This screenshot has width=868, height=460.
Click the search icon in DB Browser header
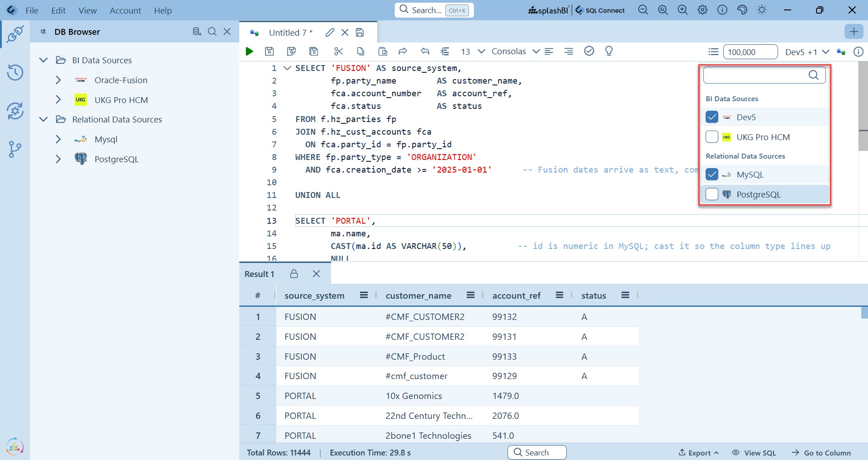pos(212,32)
